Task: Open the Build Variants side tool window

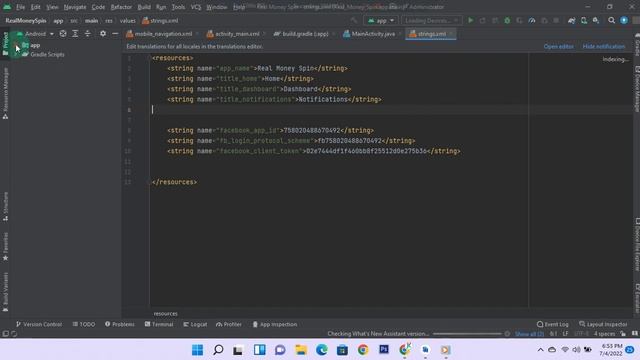Action: click(x=5, y=291)
